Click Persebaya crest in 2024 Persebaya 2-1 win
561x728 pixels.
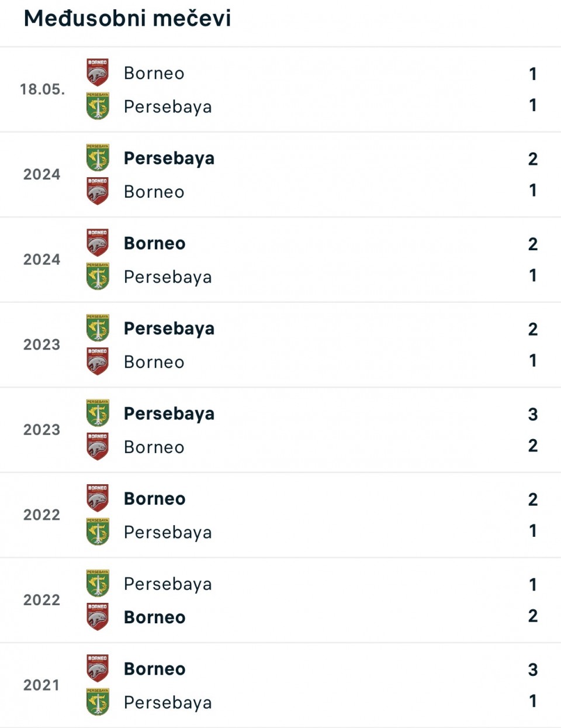tap(98, 158)
